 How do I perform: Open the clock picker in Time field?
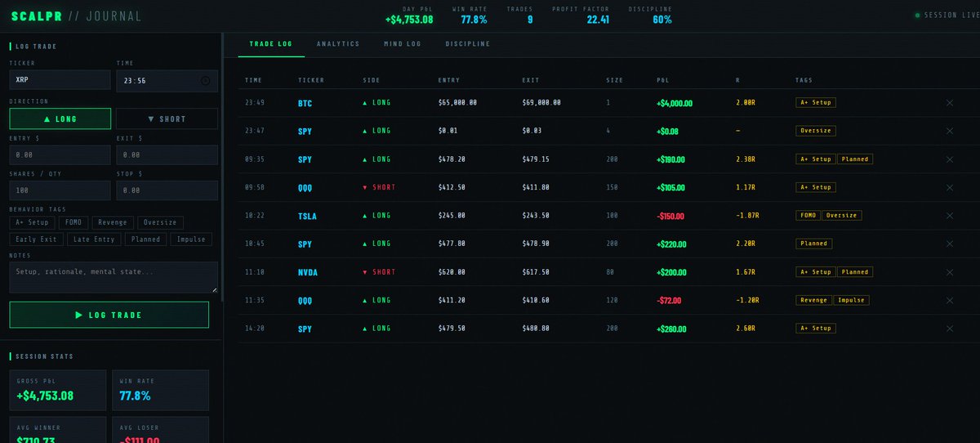click(205, 80)
